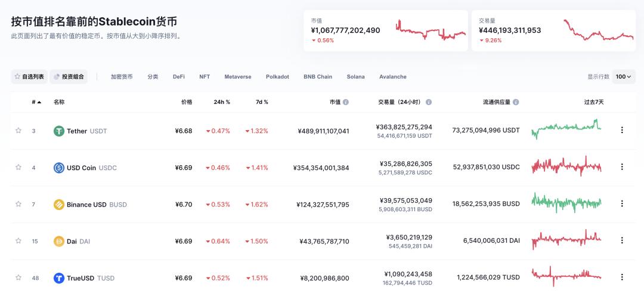Select the Metaverse category tab
Viewport: 644px width, 296px height.
coord(237,76)
